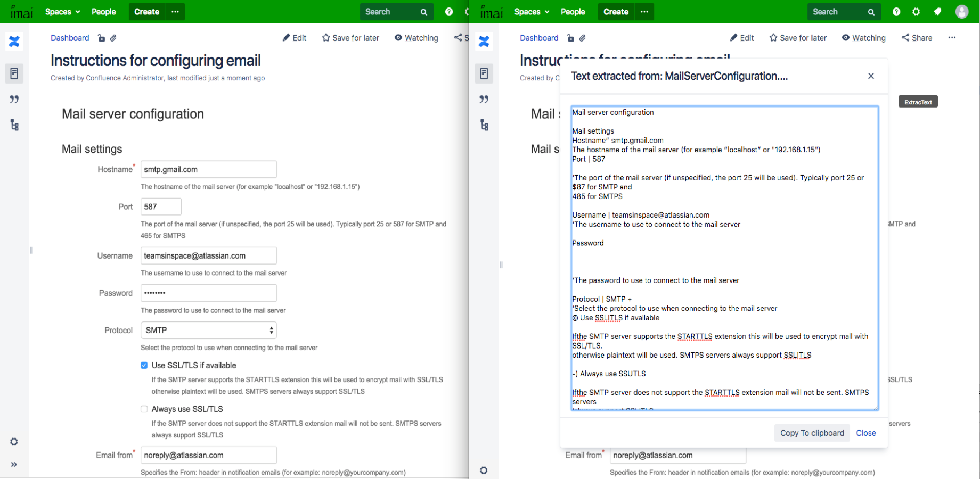Open Spaces dropdown in right header
This screenshot has height=479, width=980.
[x=532, y=12]
